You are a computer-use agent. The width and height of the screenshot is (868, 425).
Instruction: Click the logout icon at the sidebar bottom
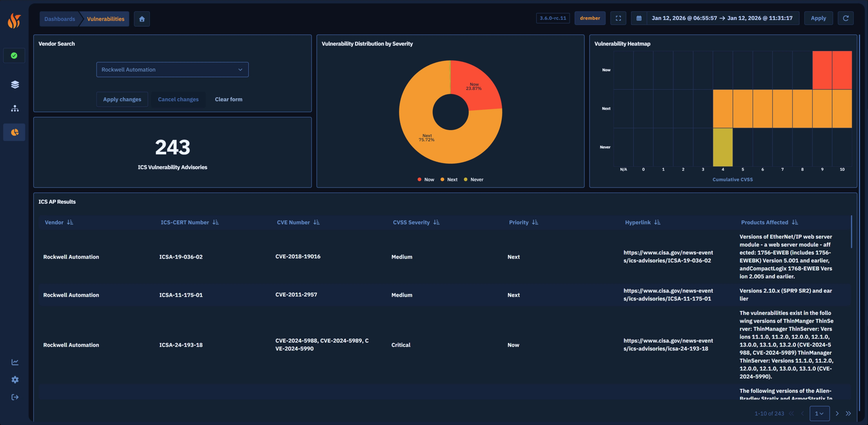coord(14,396)
